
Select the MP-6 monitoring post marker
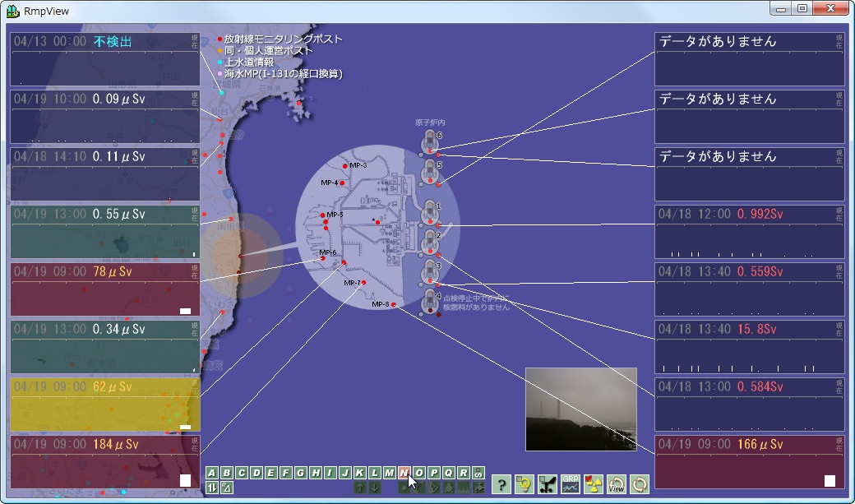click(323, 258)
